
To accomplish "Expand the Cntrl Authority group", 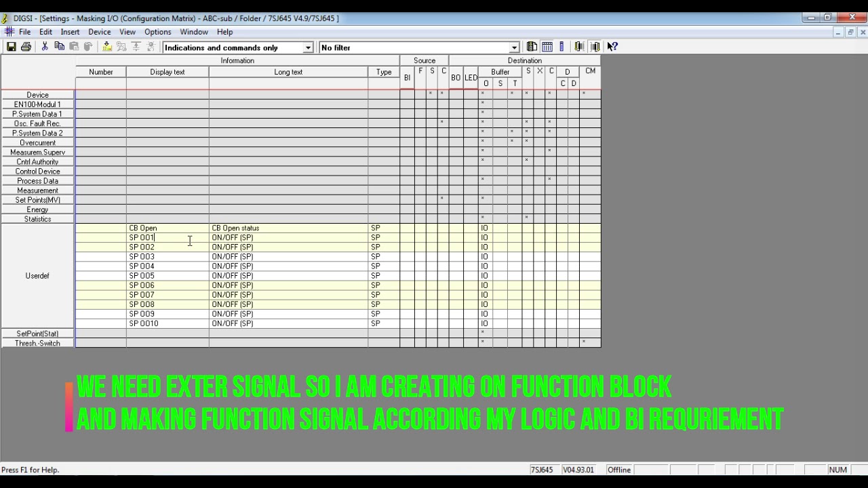I will (37, 162).
